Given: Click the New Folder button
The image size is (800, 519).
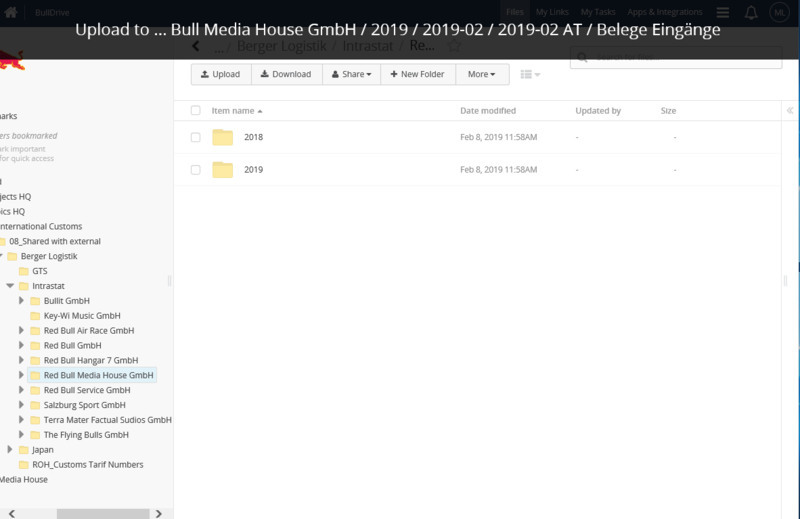Looking at the screenshot, I should click(417, 74).
